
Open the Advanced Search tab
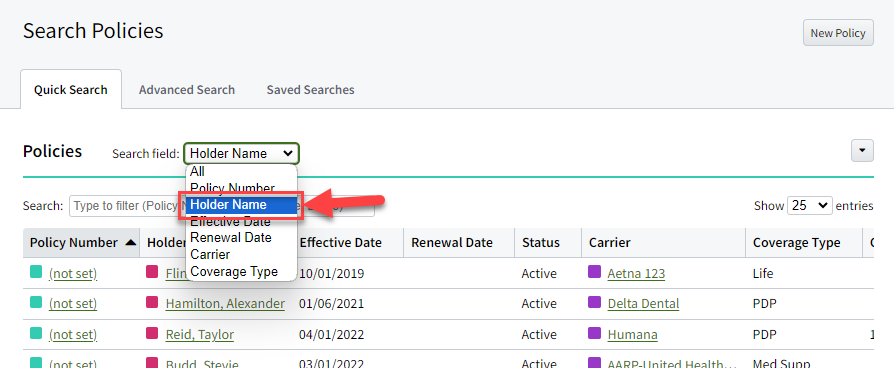pyautogui.click(x=187, y=90)
